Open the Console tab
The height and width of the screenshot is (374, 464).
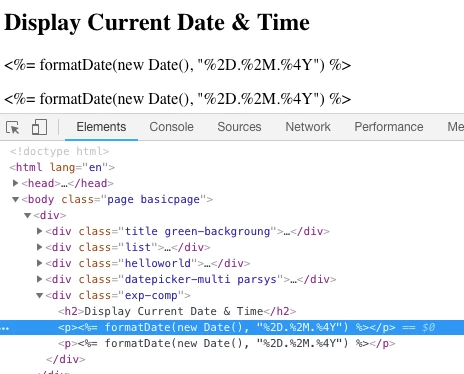171,127
